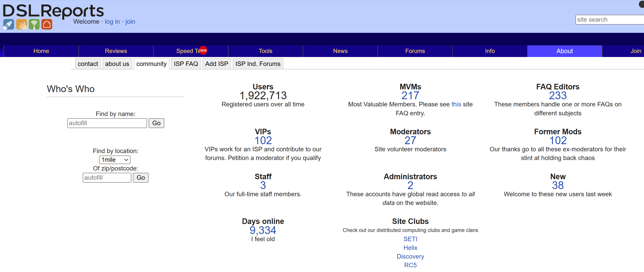Open the Home menu tab

click(41, 51)
